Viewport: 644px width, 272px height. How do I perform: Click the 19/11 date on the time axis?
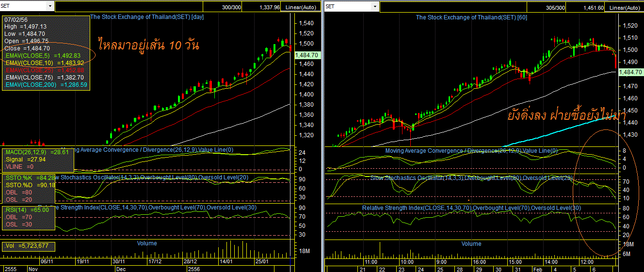pyautogui.click(x=82, y=261)
